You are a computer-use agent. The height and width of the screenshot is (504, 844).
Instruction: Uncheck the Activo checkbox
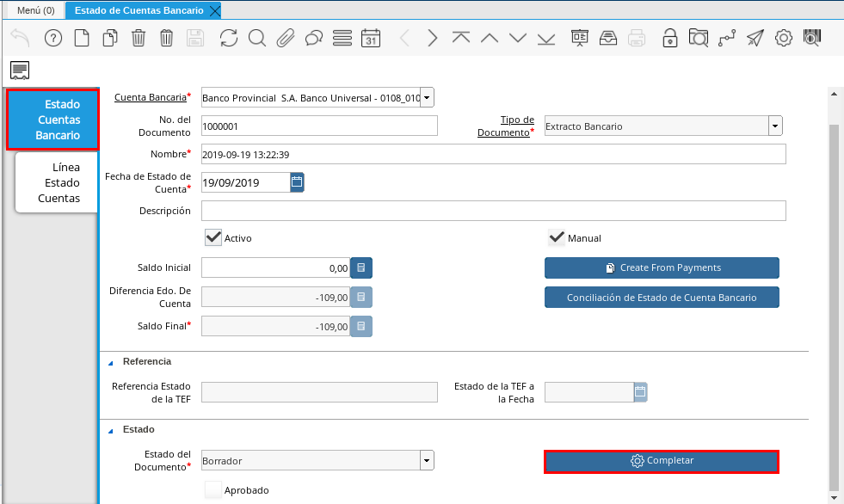(x=213, y=238)
